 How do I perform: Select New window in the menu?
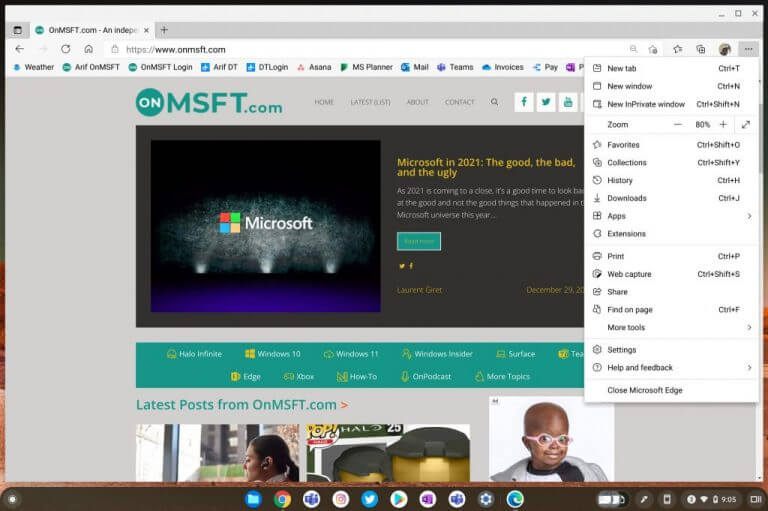tap(672, 86)
